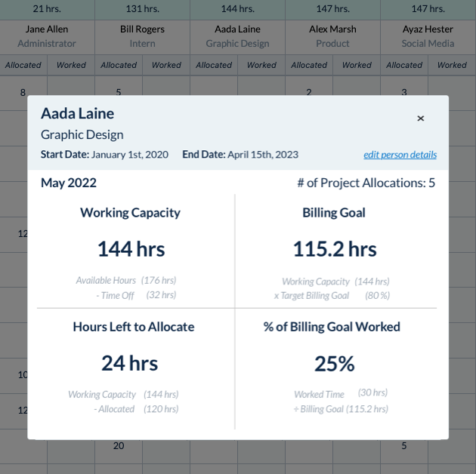This screenshot has width=476, height=474.
Task: Click the number of Project Allocations text
Action: click(x=366, y=183)
